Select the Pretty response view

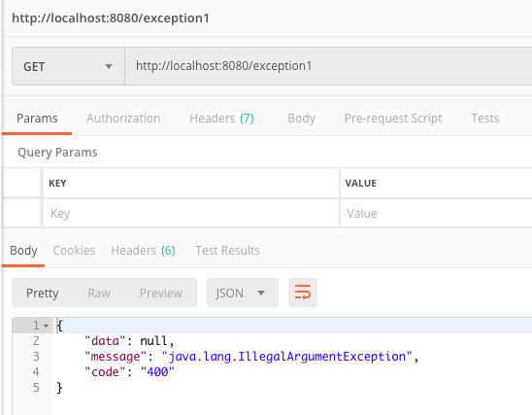click(x=42, y=293)
